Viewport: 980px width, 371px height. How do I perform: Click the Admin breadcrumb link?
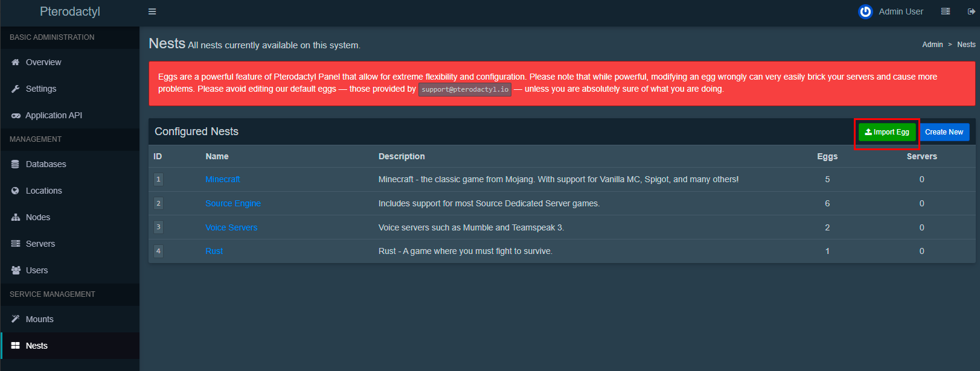932,45
